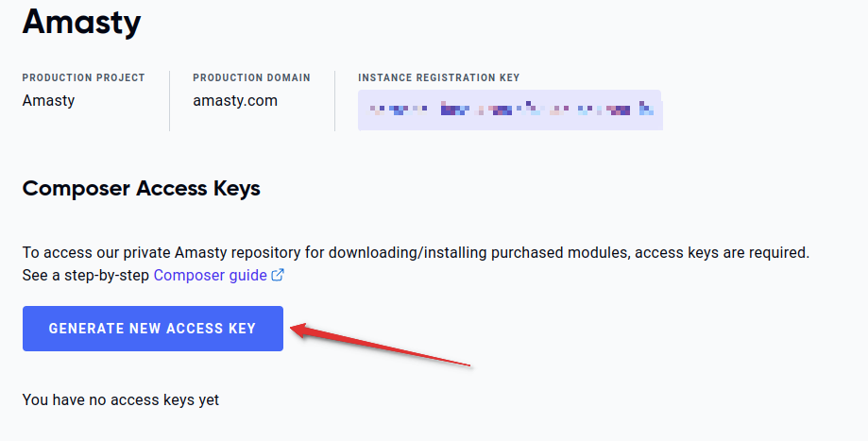The height and width of the screenshot is (441, 868).
Task: Select the blurred instance registration key field
Action: click(x=510, y=110)
